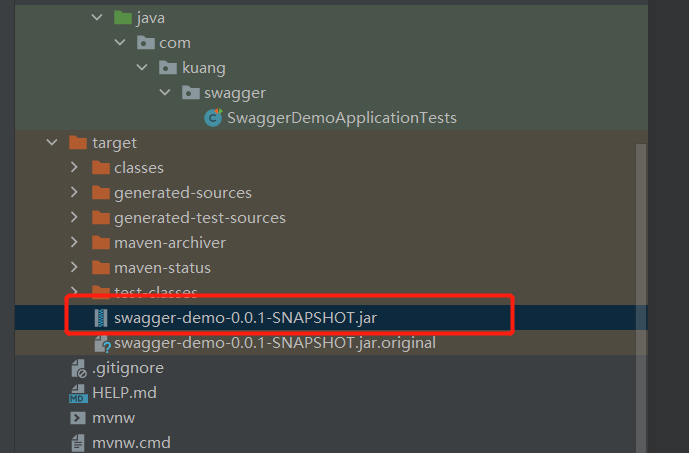Click the maven-status folder icon
The width and height of the screenshot is (689, 453).
pyautogui.click(x=101, y=268)
